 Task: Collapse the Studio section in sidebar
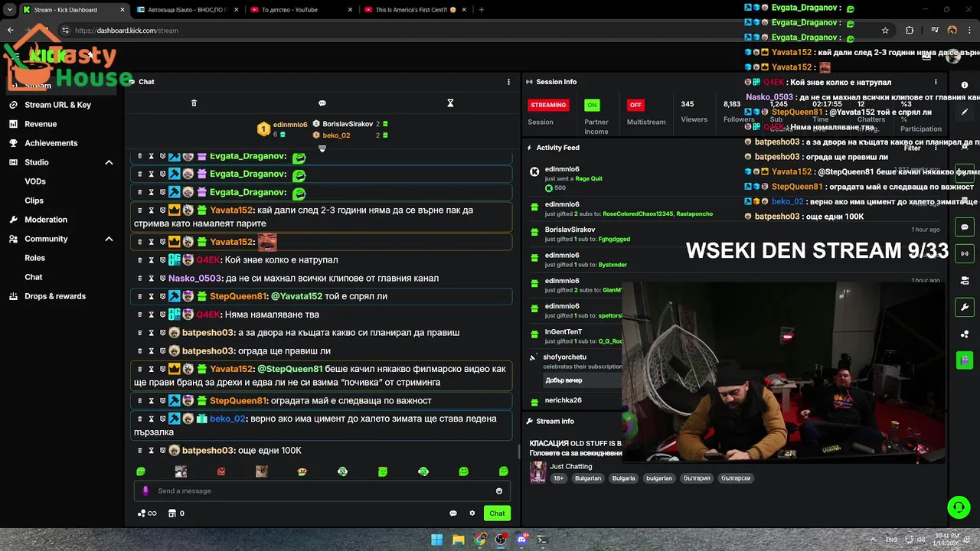point(109,162)
